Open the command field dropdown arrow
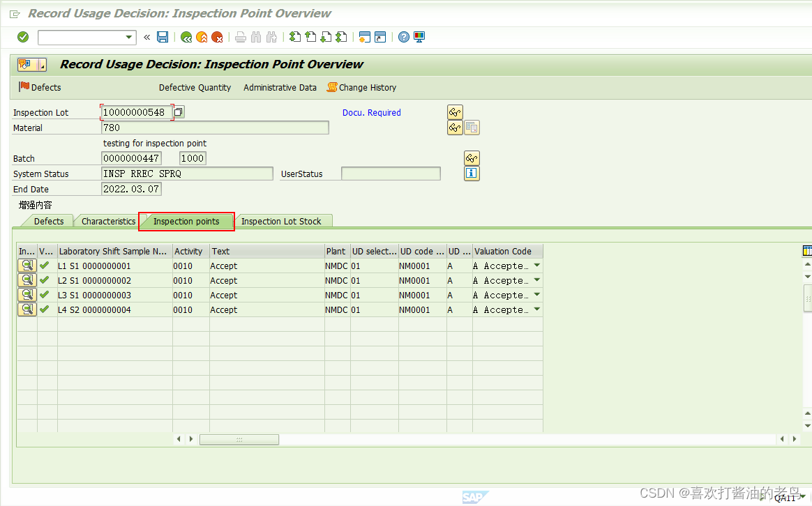 tap(128, 37)
